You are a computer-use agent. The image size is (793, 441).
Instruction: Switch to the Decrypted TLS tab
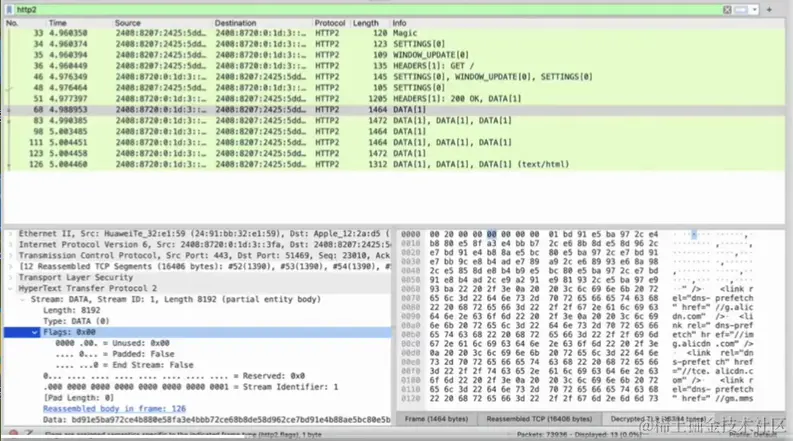click(657, 419)
